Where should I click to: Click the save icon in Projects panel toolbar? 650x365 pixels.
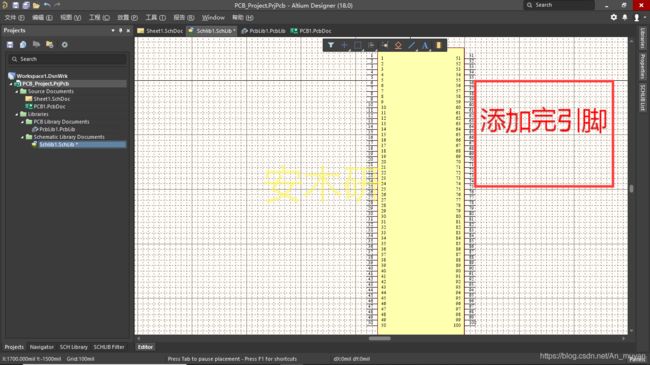click(x=10, y=44)
